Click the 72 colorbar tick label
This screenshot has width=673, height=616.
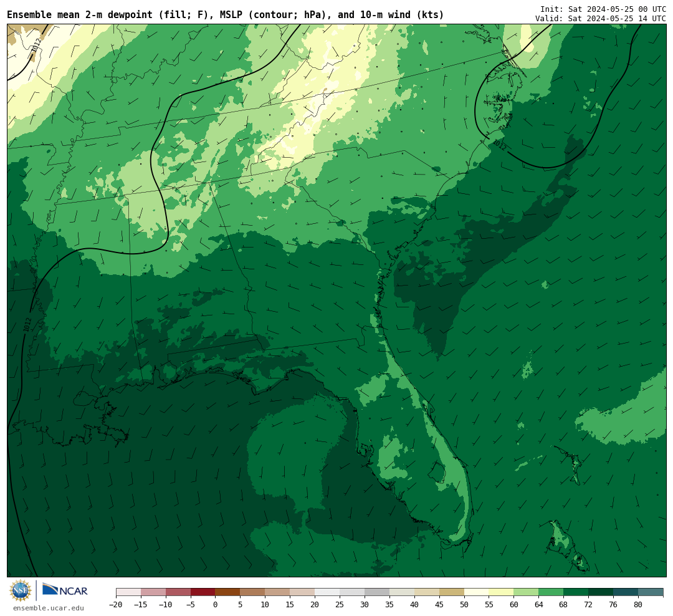point(588,605)
